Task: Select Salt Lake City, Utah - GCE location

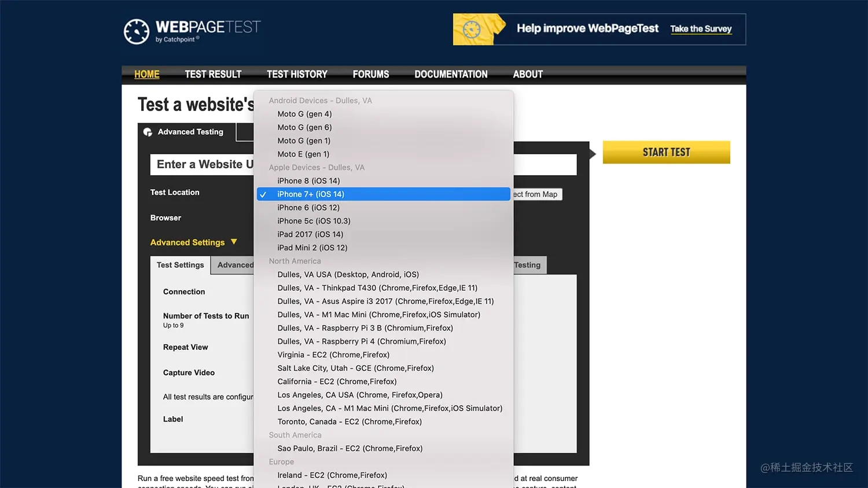Action: (383, 368)
